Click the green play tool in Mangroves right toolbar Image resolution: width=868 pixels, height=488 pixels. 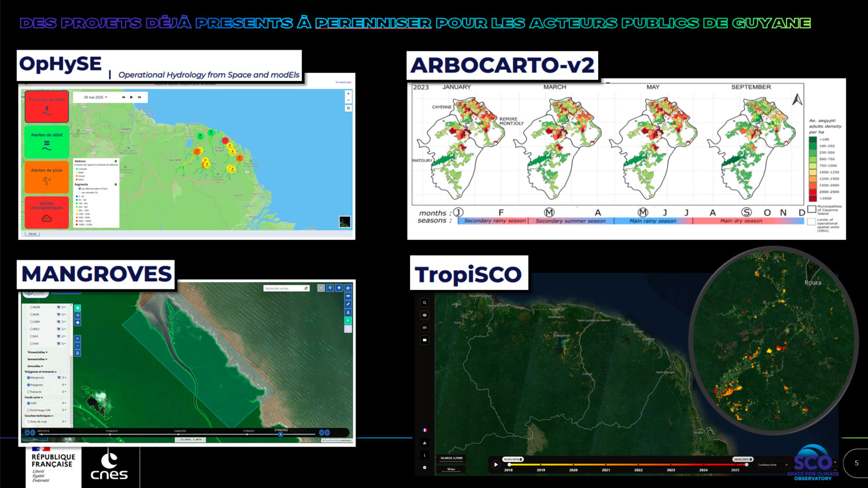point(348,320)
